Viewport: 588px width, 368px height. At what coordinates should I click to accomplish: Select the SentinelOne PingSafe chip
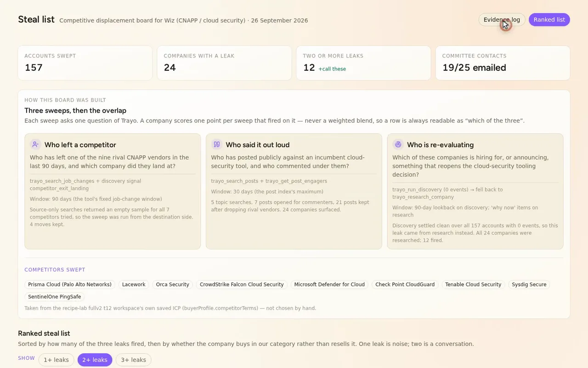coord(54,297)
